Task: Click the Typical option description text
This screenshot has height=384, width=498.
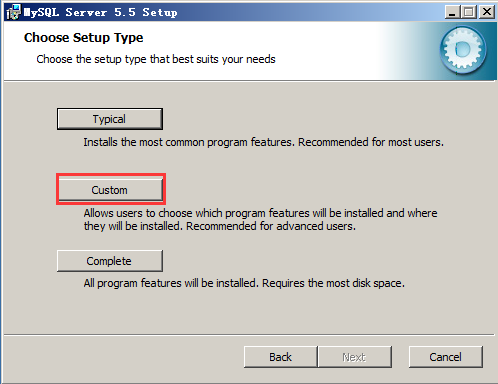Action: (263, 142)
